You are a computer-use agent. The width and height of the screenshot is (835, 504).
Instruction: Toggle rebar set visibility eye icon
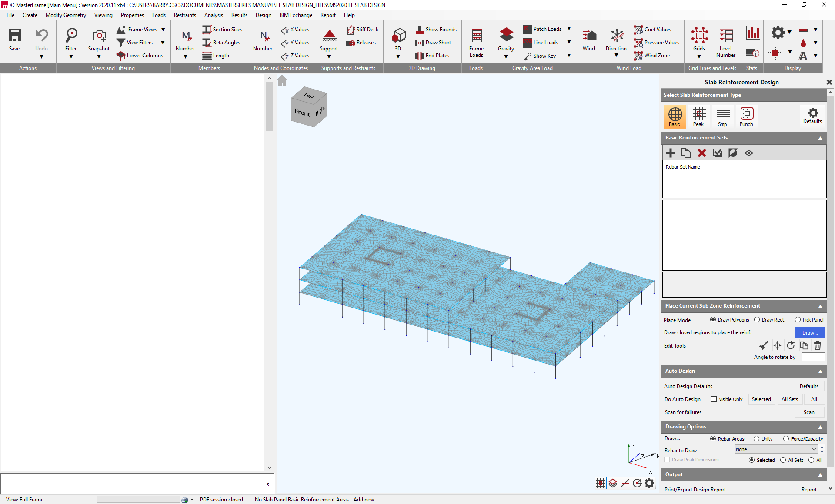coord(748,153)
